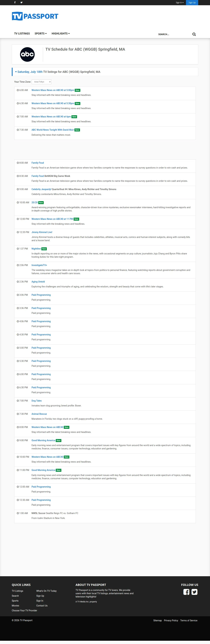Image resolution: width=210 pixels, height=644 pixels.
Task: Open the Sign In dropdown
Action: coord(180,2)
